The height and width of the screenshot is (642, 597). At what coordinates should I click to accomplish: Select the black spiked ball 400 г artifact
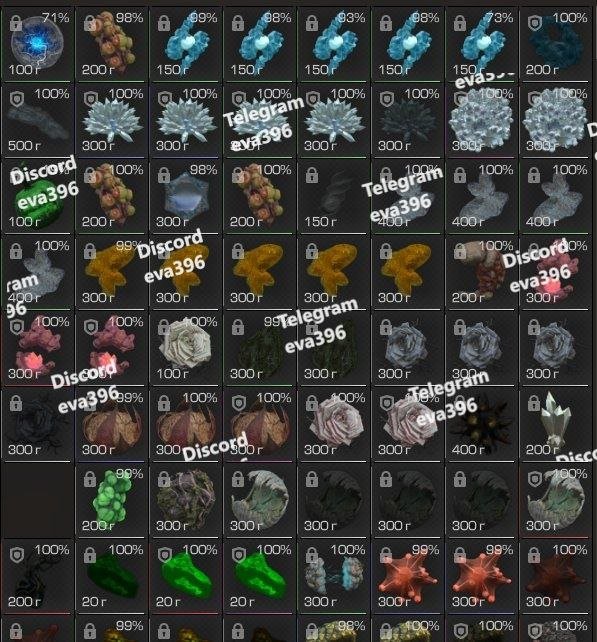click(x=481, y=424)
